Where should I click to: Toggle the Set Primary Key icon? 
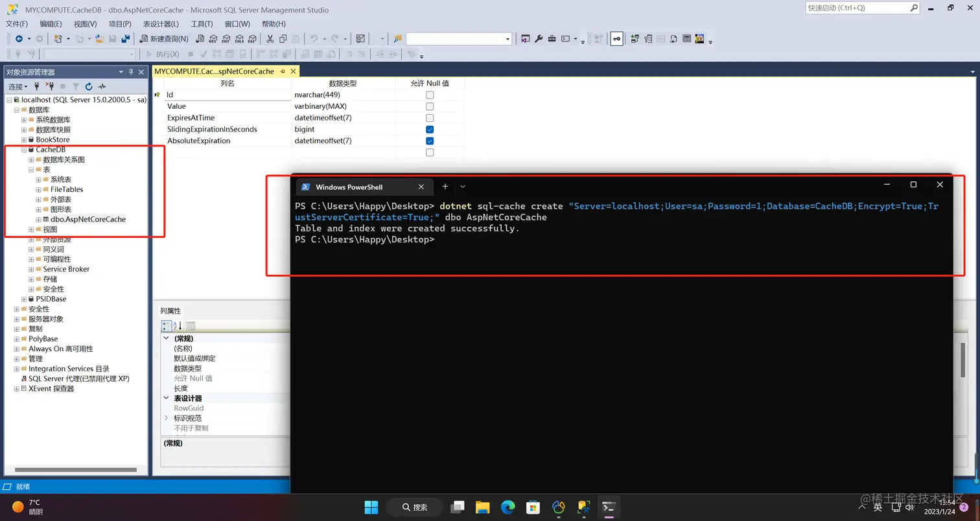click(616, 39)
